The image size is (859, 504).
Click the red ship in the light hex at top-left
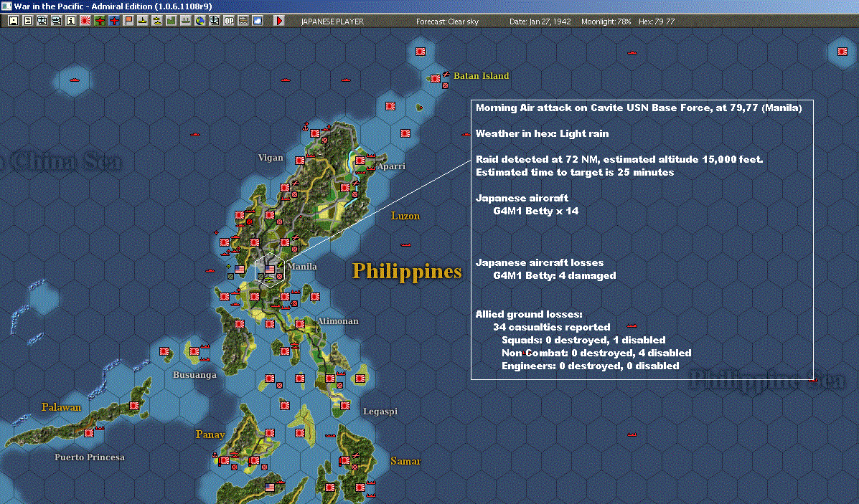pos(75,80)
